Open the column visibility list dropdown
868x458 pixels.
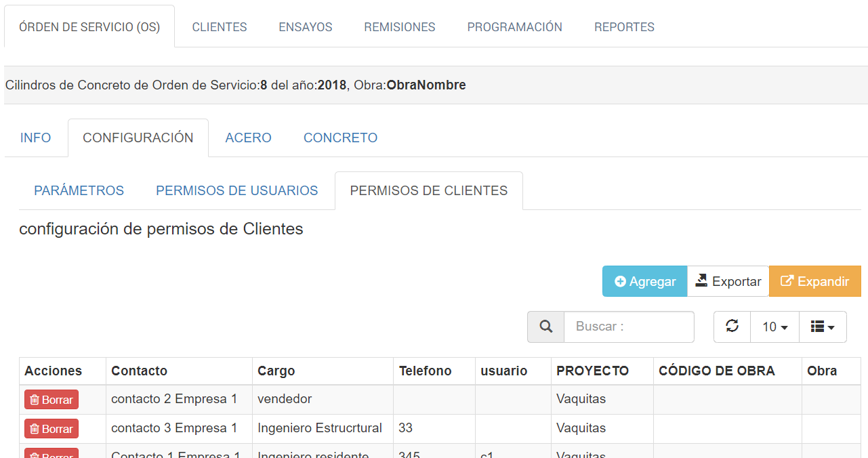point(823,327)
